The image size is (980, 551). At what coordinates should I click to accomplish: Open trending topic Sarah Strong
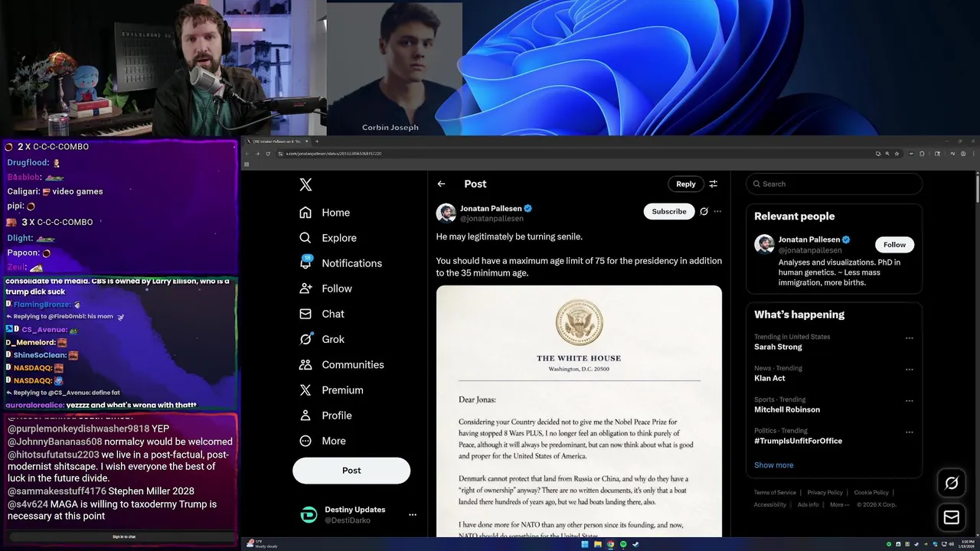[x=778, y=347]
